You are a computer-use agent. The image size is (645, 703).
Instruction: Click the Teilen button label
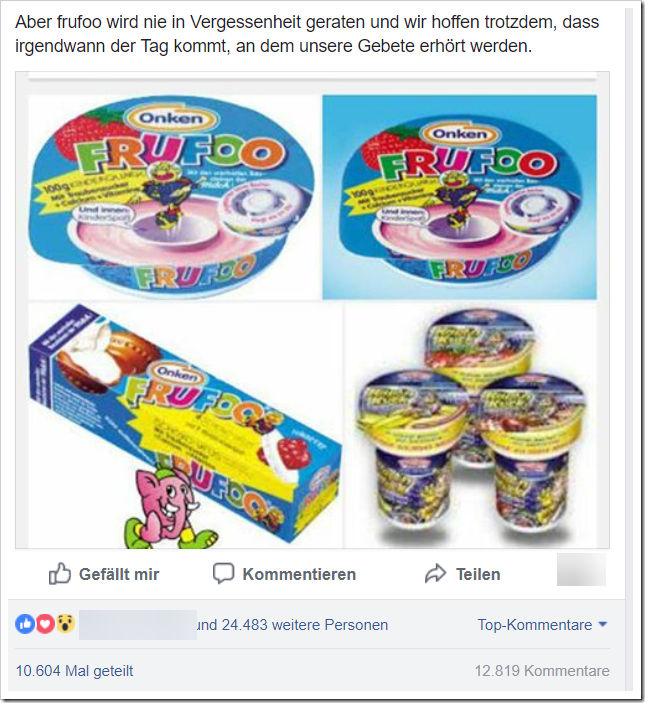pos(478,574)
